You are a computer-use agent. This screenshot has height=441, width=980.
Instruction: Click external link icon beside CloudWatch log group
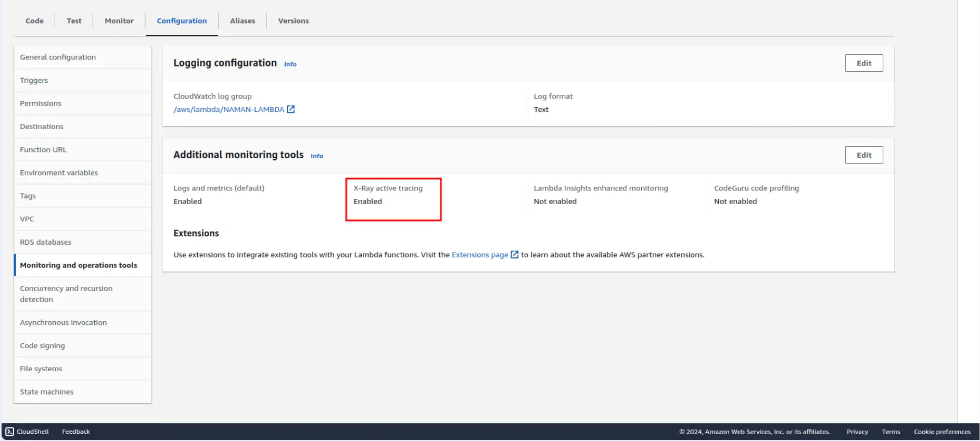pyautogui.click(x=291, y=109)
